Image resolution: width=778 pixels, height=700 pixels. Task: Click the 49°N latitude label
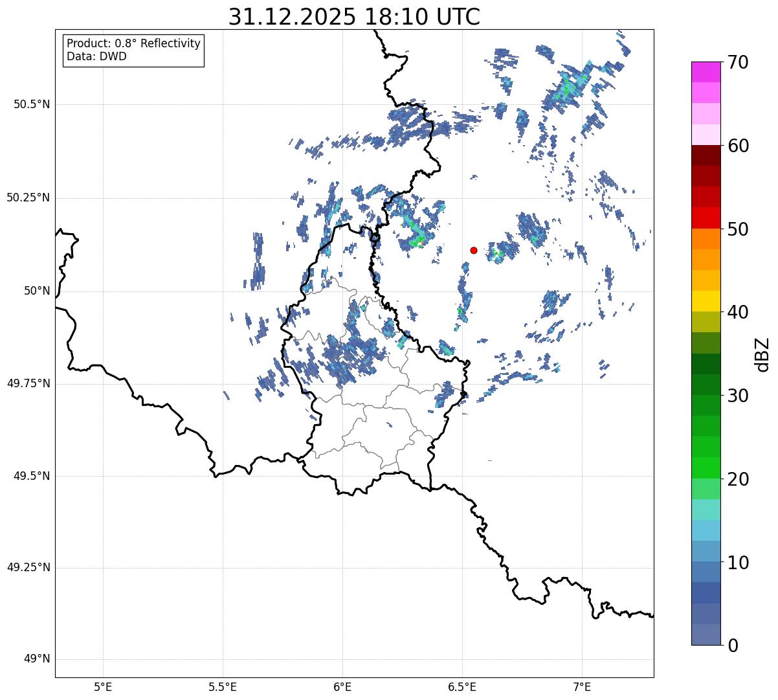coord(36,659)
